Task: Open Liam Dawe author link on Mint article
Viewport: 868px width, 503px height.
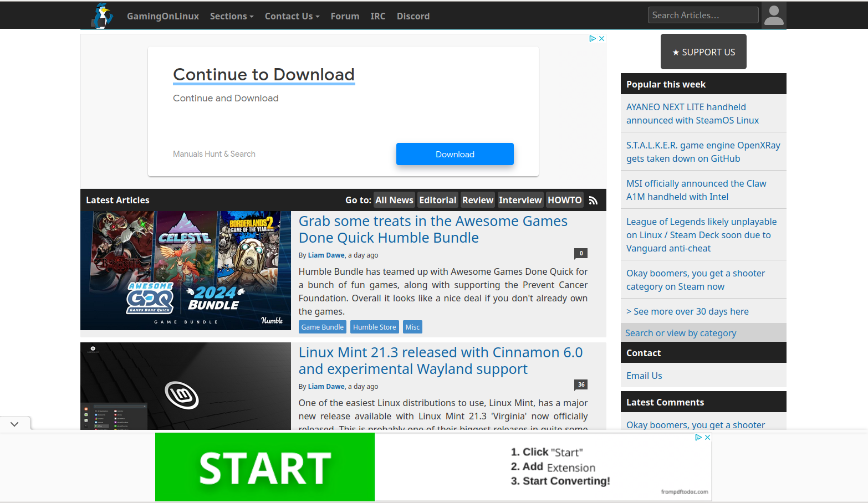Action: tap(326, 387)
